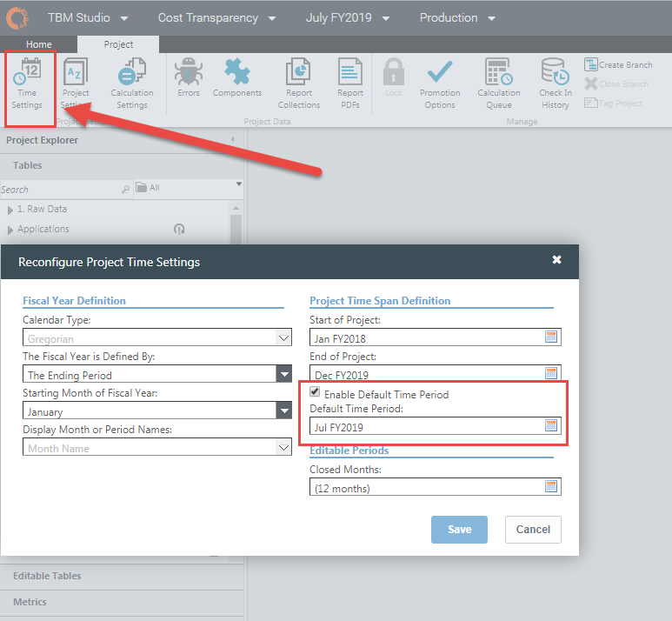
Task: Click Tag Project
Action: (x=613, y=103)
